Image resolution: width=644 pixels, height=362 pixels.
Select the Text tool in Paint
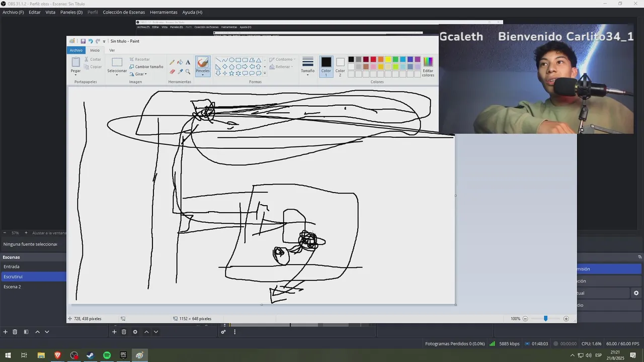(188, 62)
